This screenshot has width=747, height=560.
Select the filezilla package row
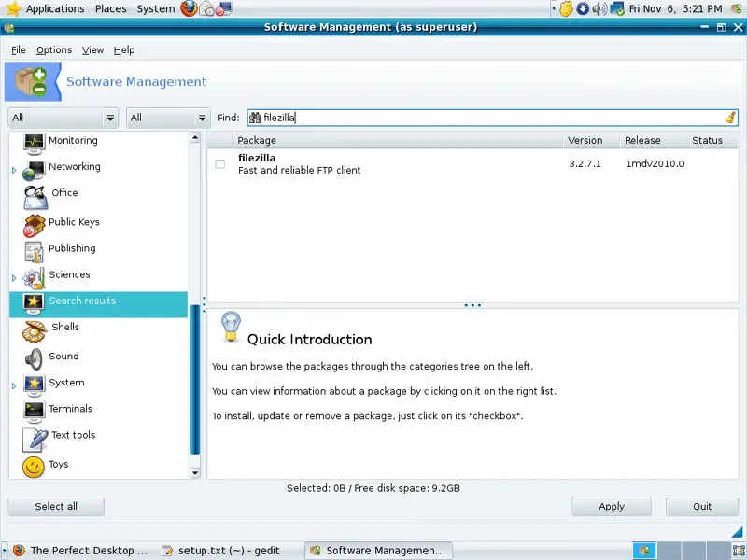472,164
